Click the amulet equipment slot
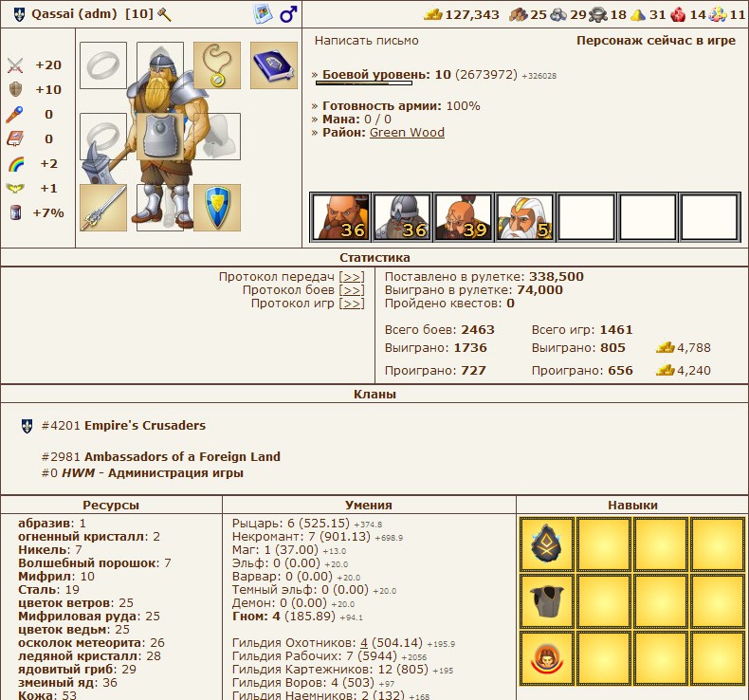Viewport: 749px width, 700px height. click(217, 65)
